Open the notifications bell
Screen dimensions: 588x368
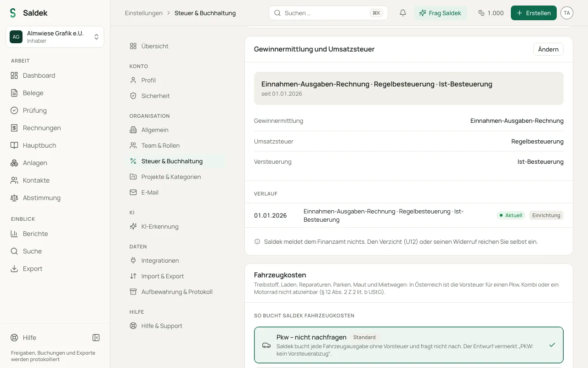point(403,13)
